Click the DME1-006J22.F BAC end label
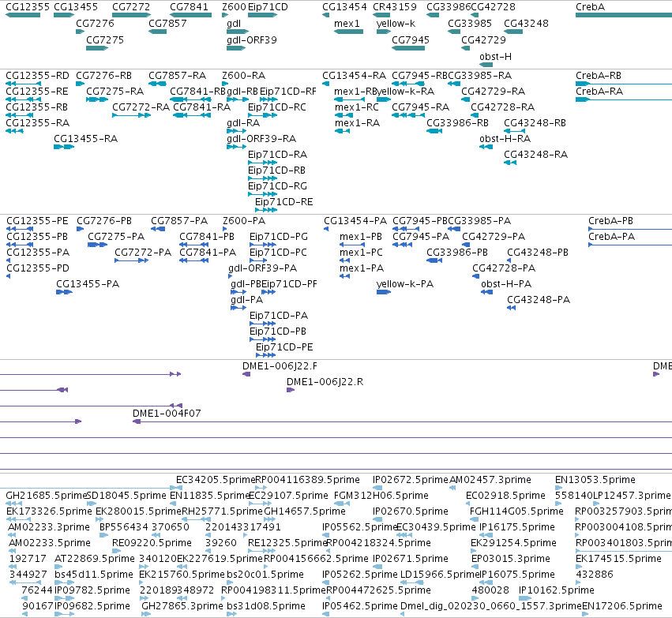The height and width of the screenshot is (618, 672). [280, 366]
